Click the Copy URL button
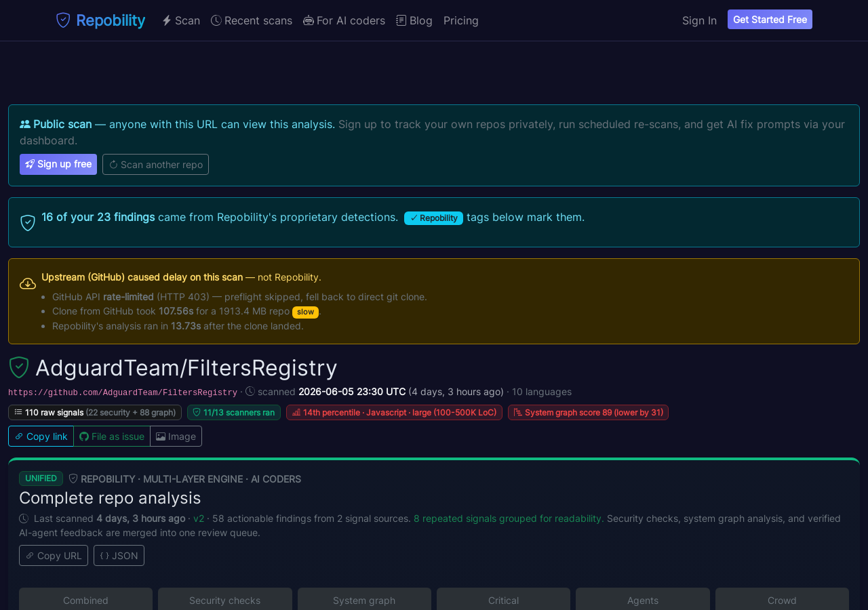Screen dimensions: 868x610 [54, 555]
